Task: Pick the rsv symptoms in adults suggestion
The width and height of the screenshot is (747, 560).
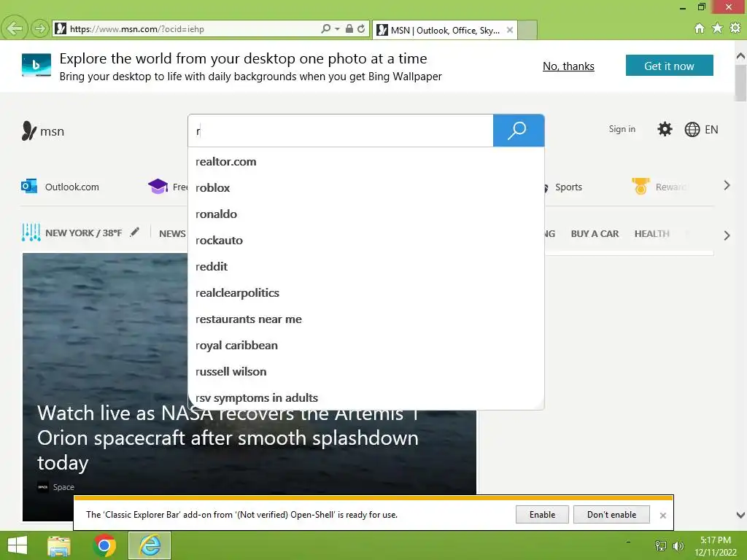Action: [x=366, y=397]
